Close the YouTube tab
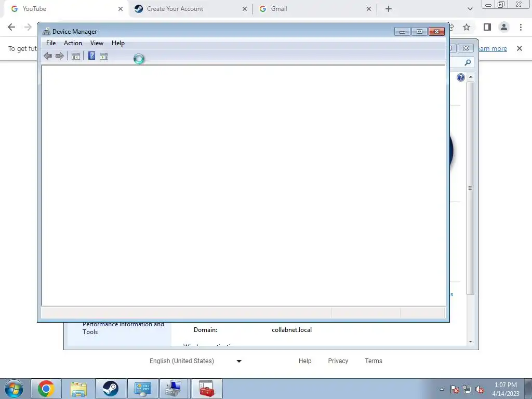Viewport: 532px width, 399px height. [x=121, y=9]
